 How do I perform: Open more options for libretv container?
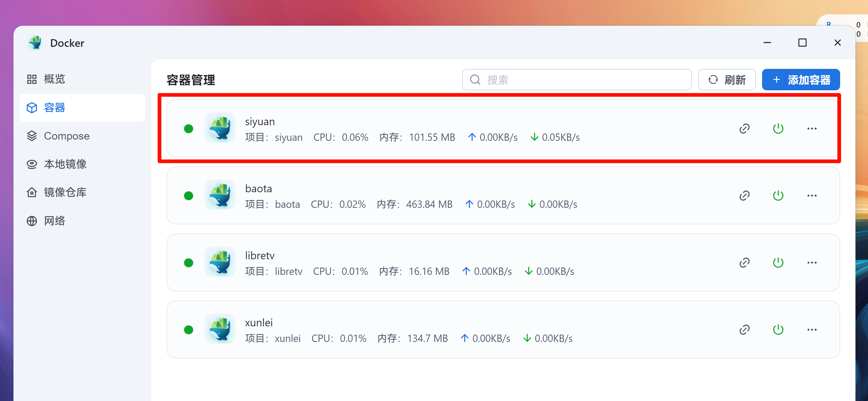click(x=812, y=263)
